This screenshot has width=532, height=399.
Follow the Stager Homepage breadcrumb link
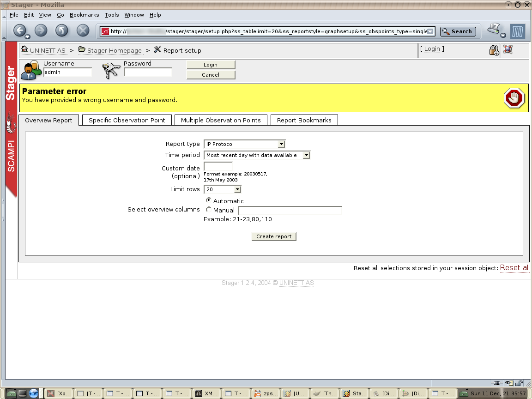115,50
